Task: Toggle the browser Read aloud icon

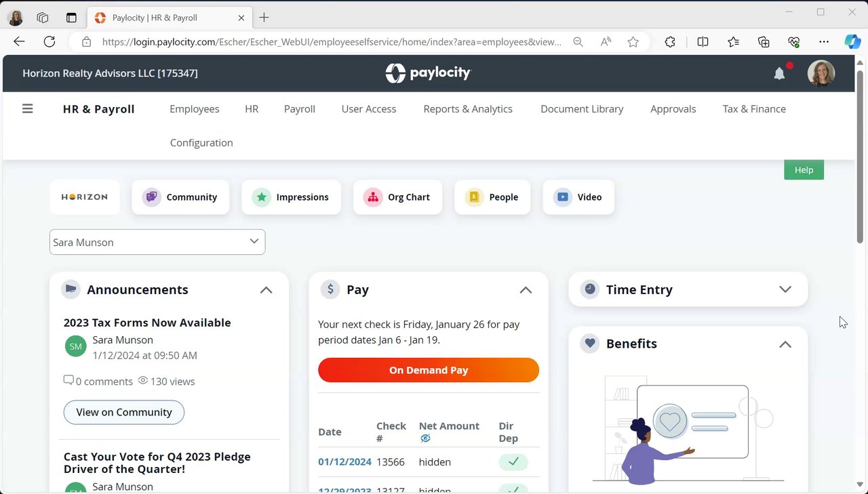Action: [606, 42]
